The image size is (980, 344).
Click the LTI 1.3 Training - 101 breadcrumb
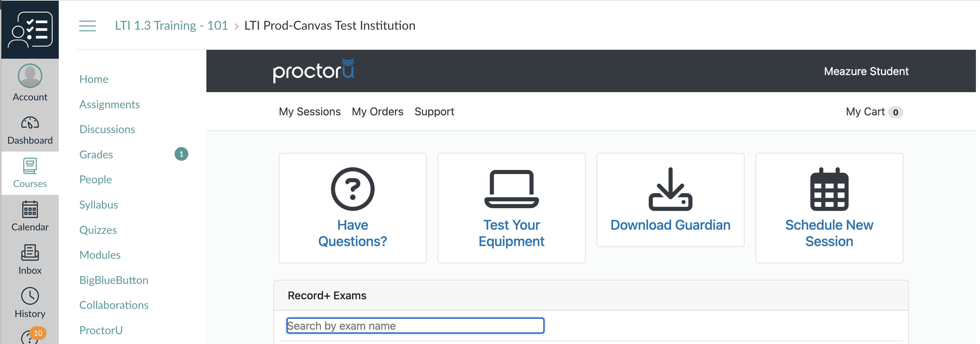[x=171, y=26]
